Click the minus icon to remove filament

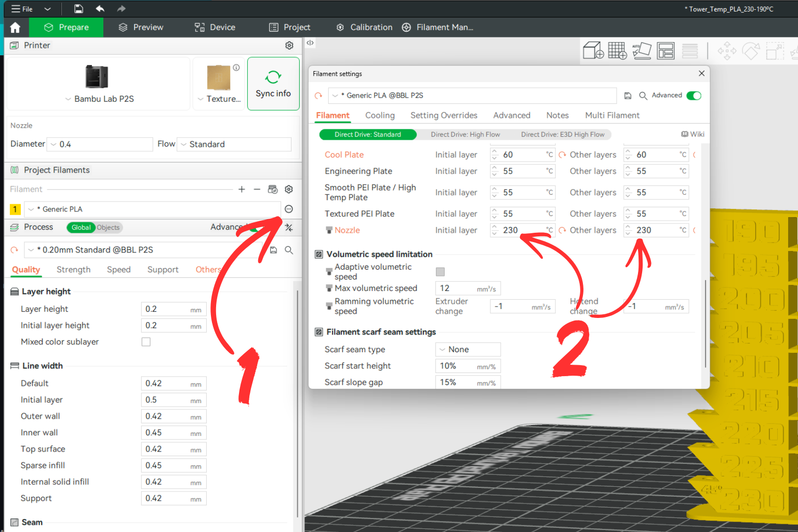click(257, 190)
